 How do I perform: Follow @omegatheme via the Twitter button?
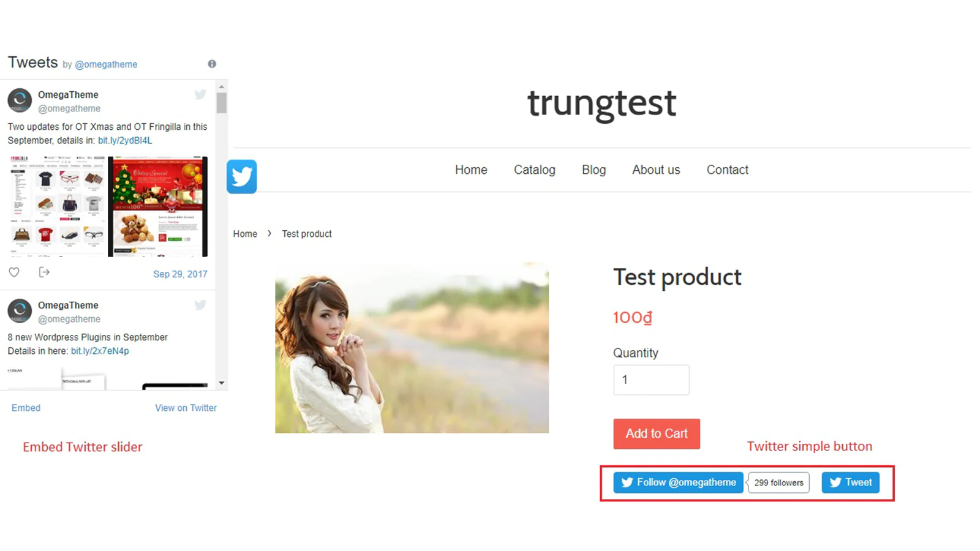tap(678, 482)
